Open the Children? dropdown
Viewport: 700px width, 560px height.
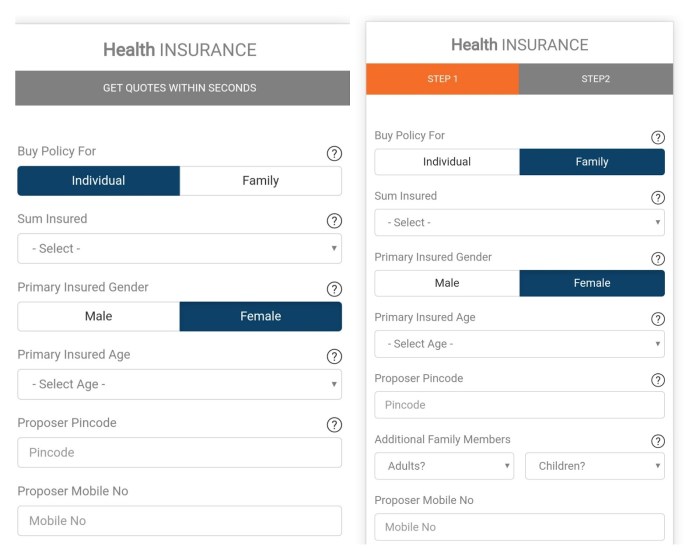[x=594, y=466]
